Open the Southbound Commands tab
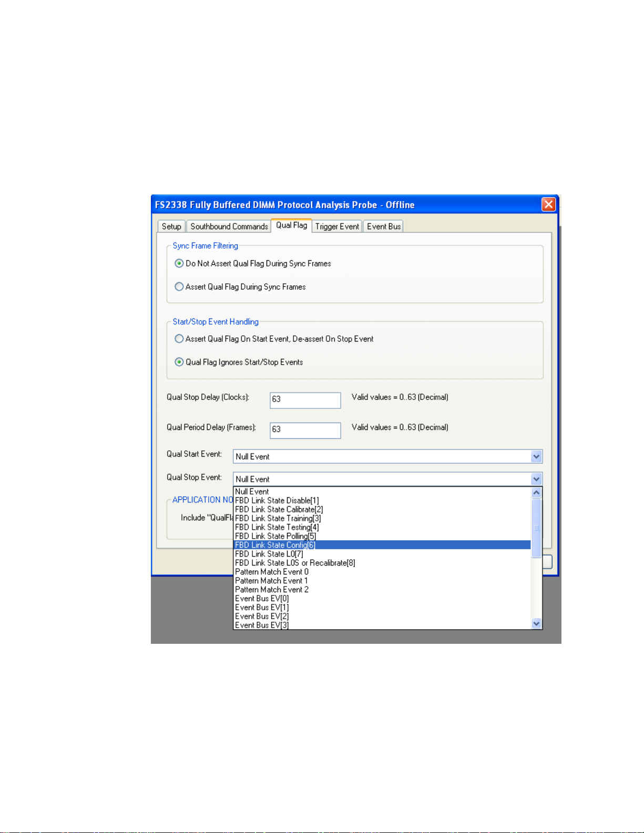Viewport: 644px width, 833px height. tap(229, 227)
